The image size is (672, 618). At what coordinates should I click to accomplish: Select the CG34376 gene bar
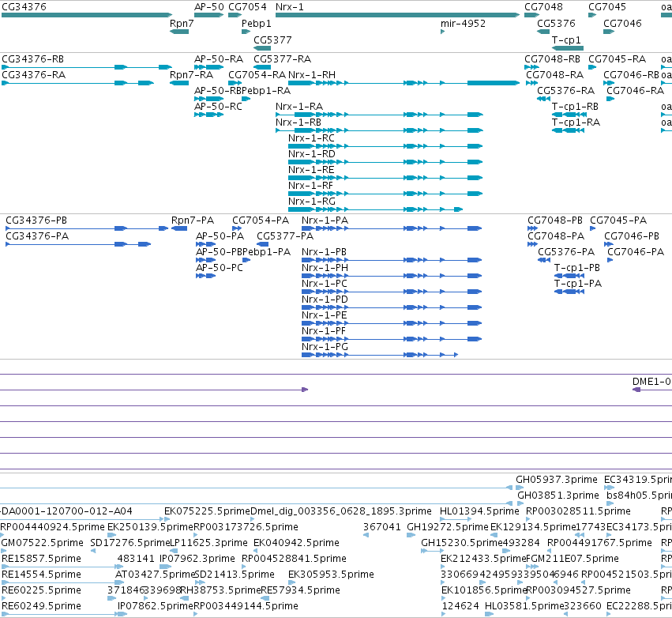(x=87, y=15)
